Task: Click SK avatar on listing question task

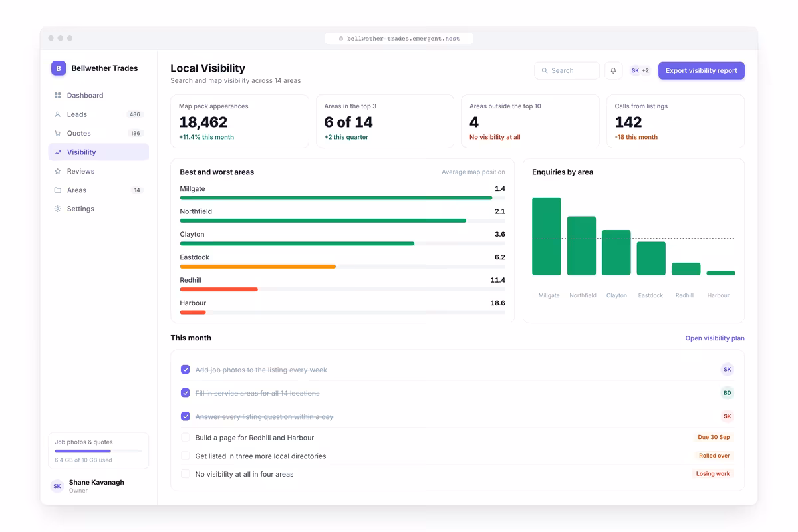Action: click(x=727, y=416)
